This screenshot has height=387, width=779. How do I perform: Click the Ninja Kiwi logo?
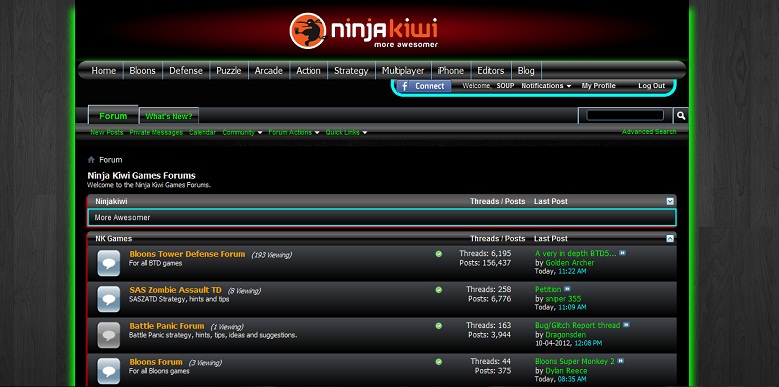coord(363,31)
